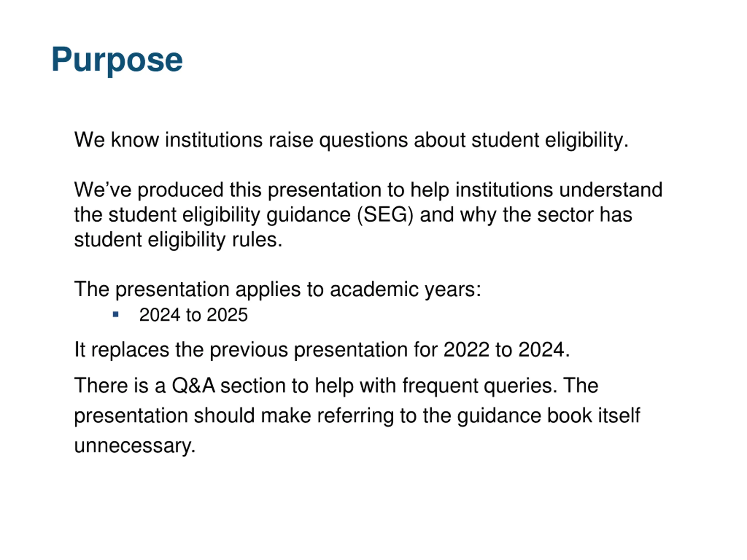Click the line starting 'We've produced this presentation'
747x560 pixels.
[x=368, y=190]
